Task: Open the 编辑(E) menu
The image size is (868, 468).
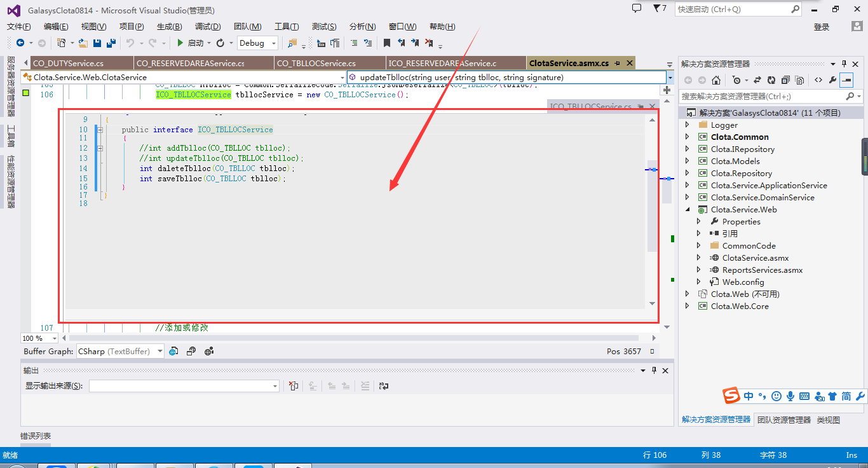Action: click(56, 26)
